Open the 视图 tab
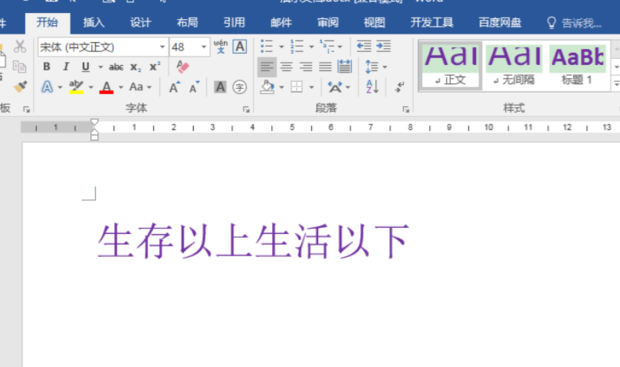The width and height of the screenshot is (620, 367). (374, 23)
